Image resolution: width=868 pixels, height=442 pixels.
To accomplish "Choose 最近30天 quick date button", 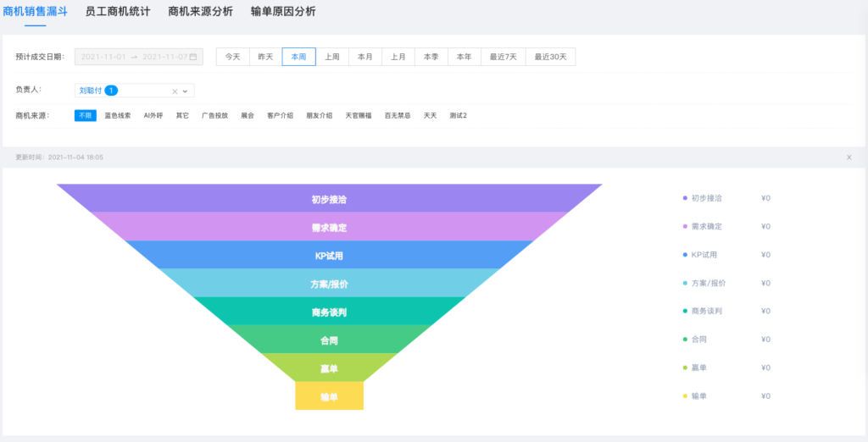I will pos(550,57).
